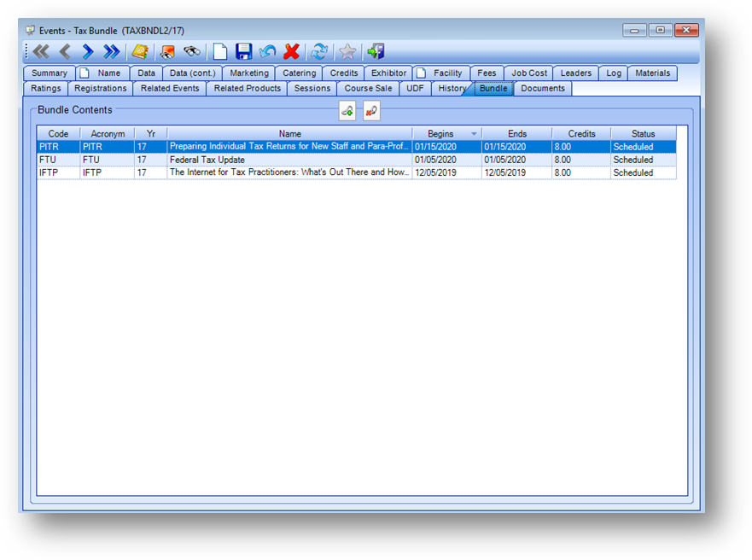Switch to the Name tab

102,73
